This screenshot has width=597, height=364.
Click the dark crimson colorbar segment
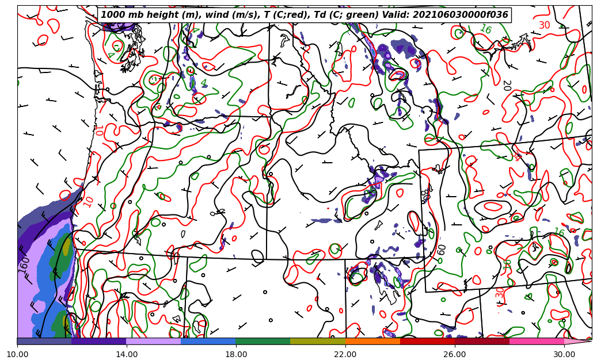coord(482,341)
